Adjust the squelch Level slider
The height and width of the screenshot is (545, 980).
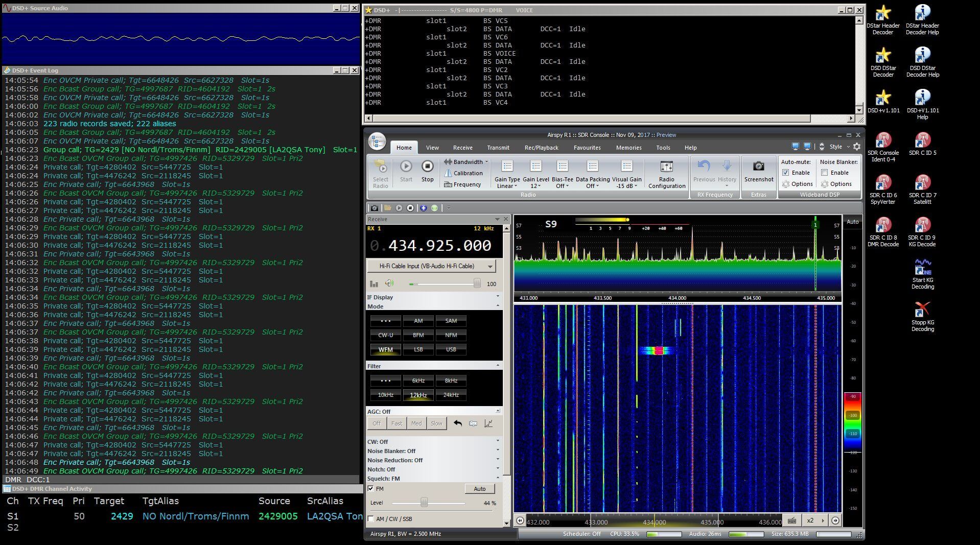point(423,503)
